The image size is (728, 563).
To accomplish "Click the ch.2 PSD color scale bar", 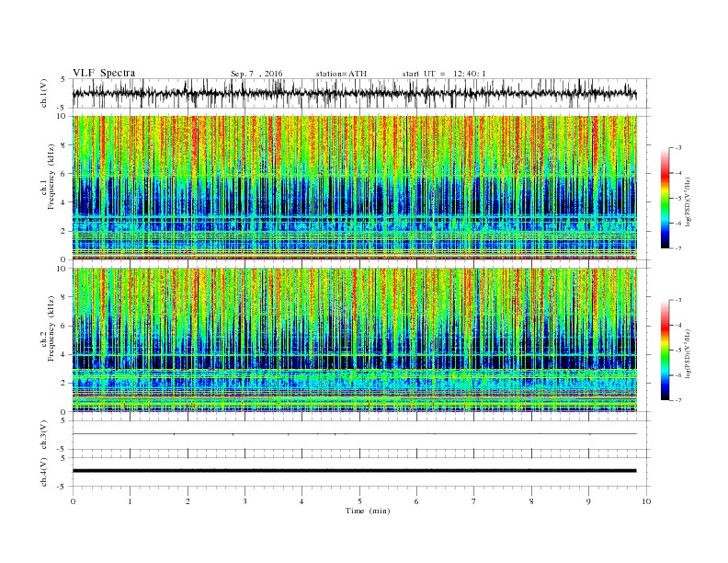I will tap(665, 350).
